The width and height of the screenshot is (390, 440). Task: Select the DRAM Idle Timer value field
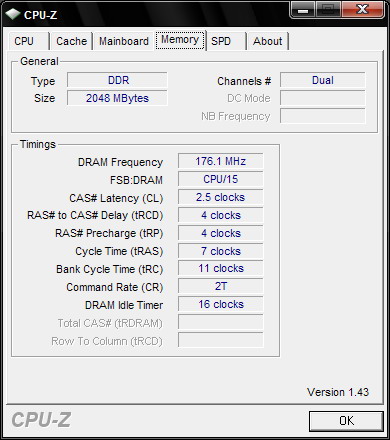(x=221, y=304)
